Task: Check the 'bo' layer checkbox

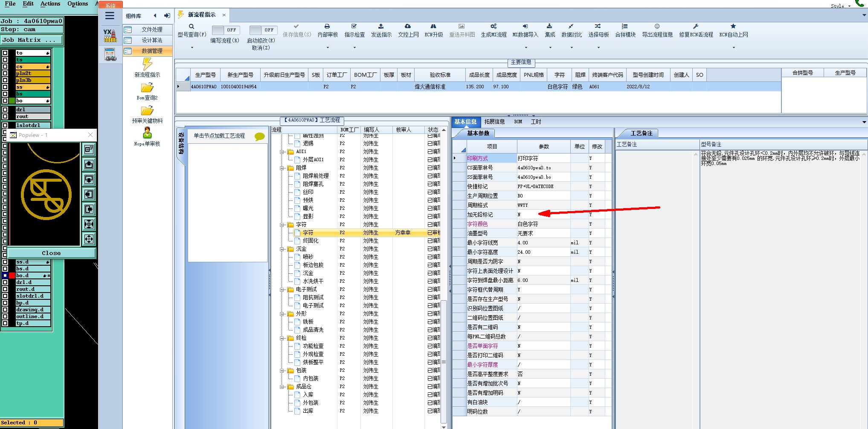Action: pyautogui.click(x=5, y=101)
